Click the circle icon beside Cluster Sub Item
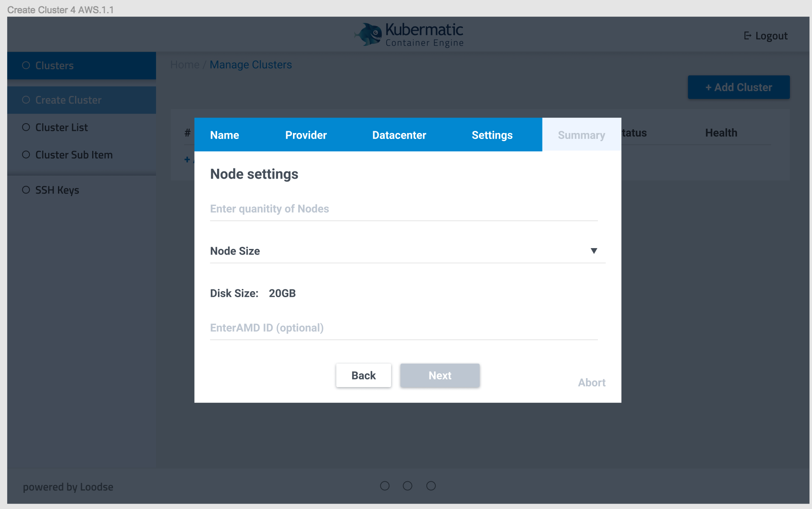812x509 pixels. click(x=26, y=155)
